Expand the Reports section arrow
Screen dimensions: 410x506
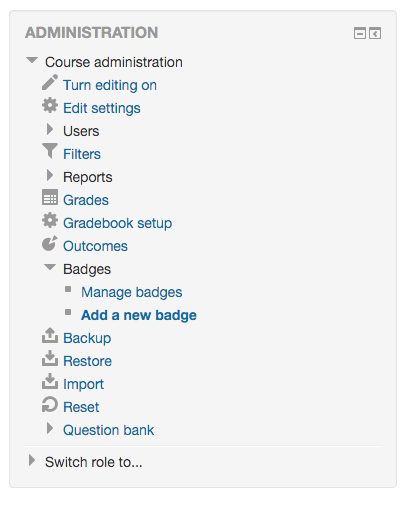50,175
